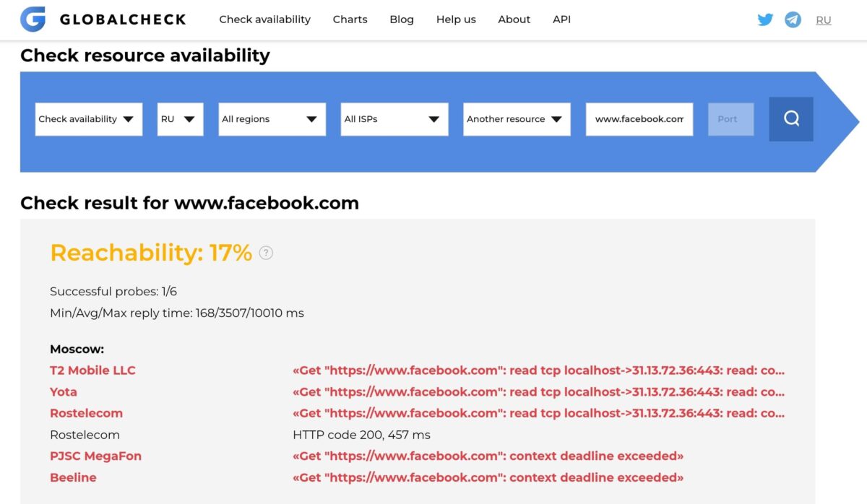
Task: Open the RU country dropdown
Action: (180, 119)
